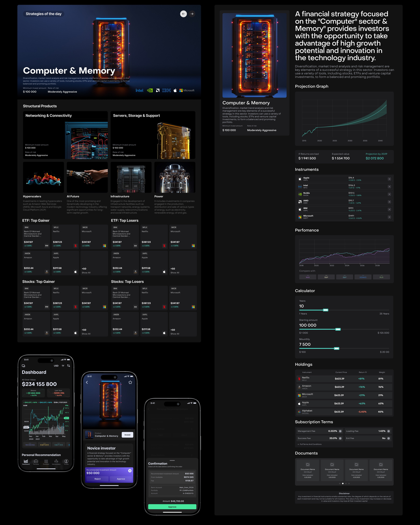Expand the Nvidia instrument row plus button
The image size is (420, 525).
[389, 194]
